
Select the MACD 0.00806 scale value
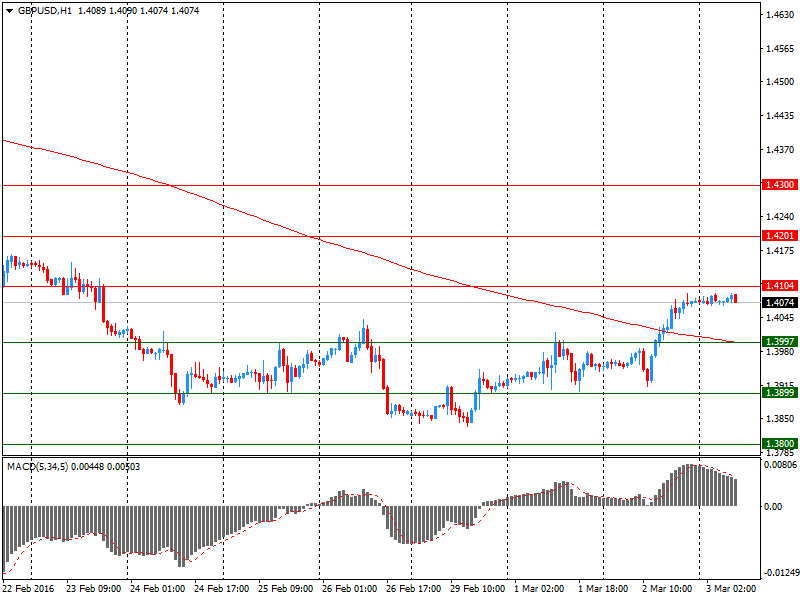[781, 465]
